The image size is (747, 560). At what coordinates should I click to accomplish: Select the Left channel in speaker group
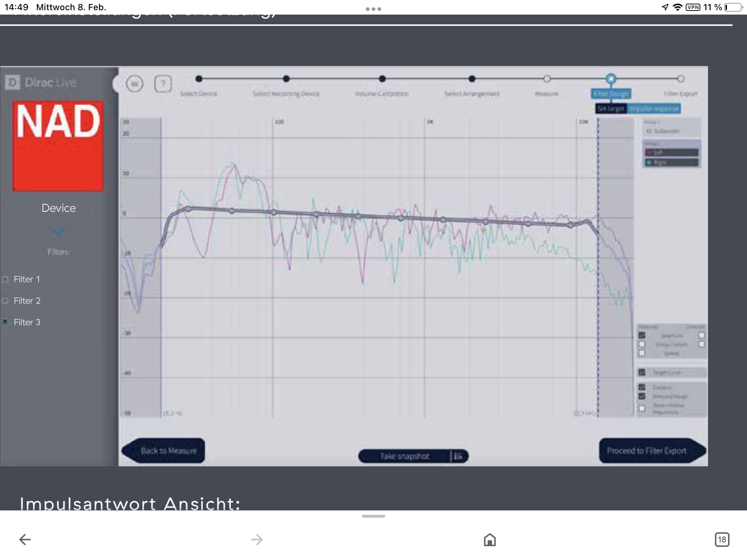(672, 152)
